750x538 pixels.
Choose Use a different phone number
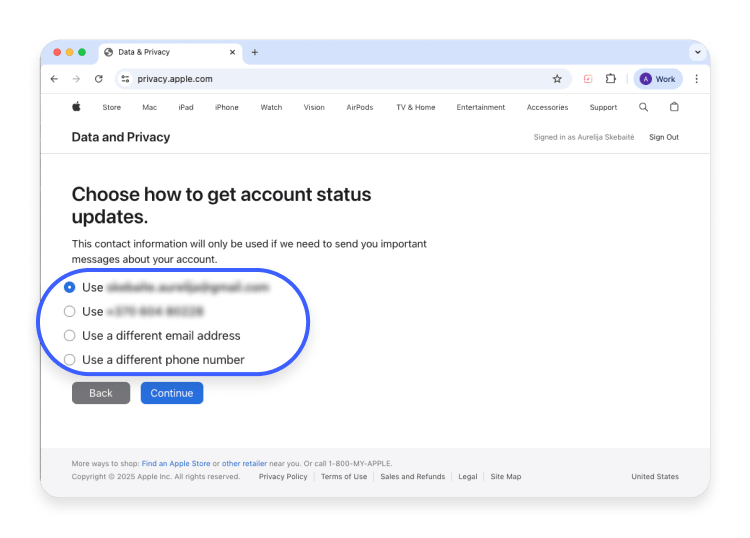pyautogui.click(x=69, y=360)
